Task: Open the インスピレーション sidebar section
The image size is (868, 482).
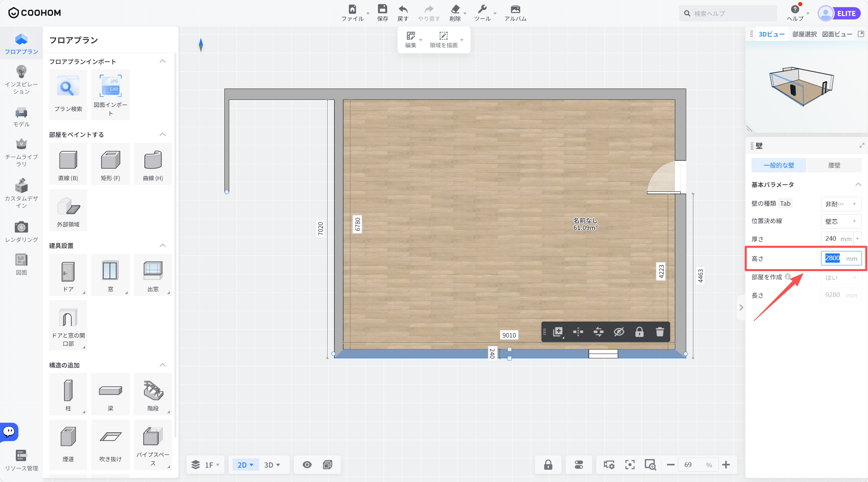Action: click(21, 80)
